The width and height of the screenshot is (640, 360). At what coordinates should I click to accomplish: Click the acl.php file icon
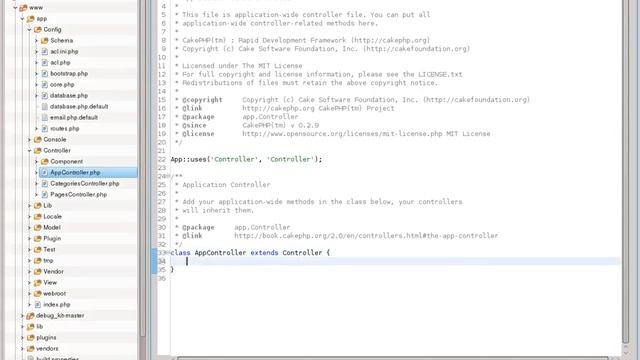44,63
